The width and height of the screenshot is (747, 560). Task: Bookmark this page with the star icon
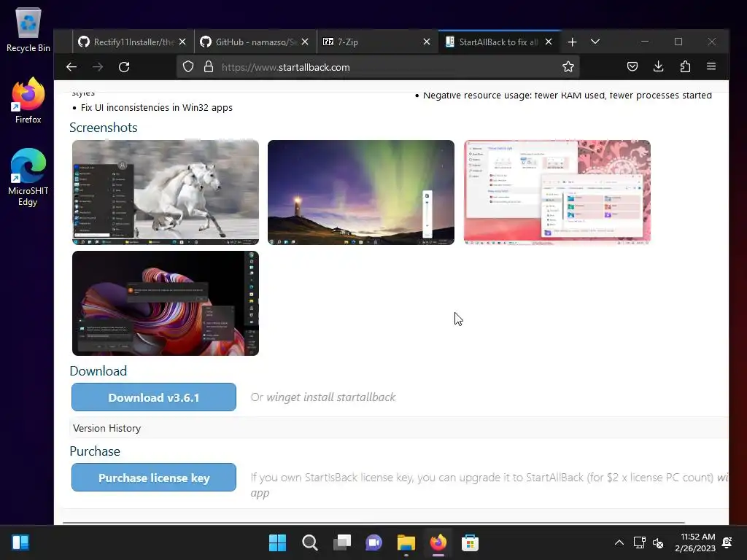pyautogui.click(x=568, y=66)
